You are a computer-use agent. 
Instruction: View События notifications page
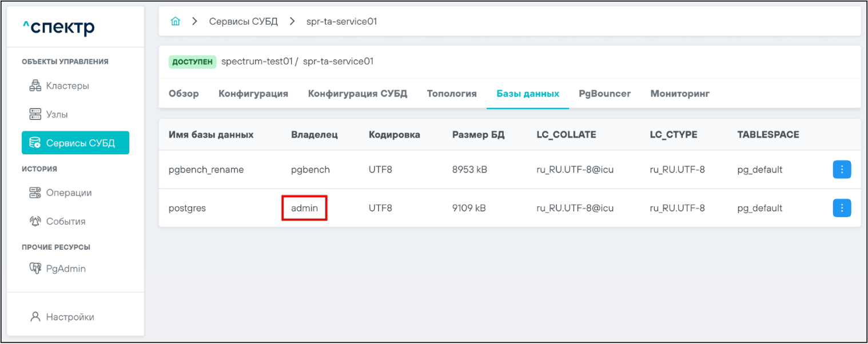pyautogui.click(x=58, y=221)
